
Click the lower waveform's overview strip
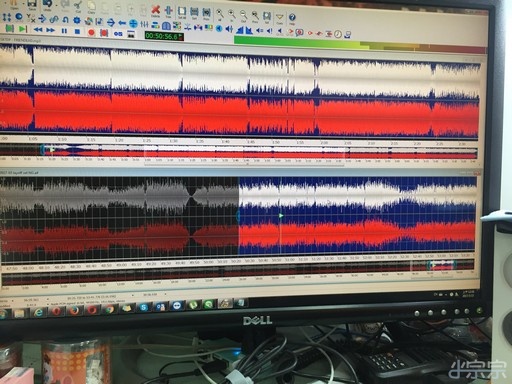(237, 273)
